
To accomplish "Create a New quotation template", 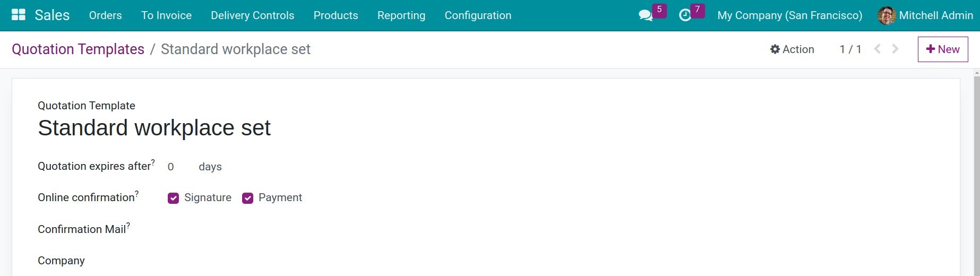I will click(943, 49).
